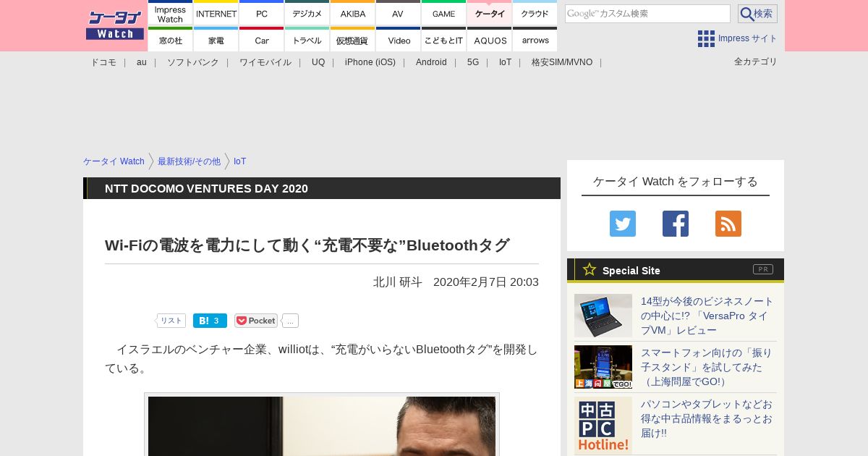Click the 最新技術/その他 breadcrumb link
The height and width of the screenshot is (456, 868).
point(189,161)
